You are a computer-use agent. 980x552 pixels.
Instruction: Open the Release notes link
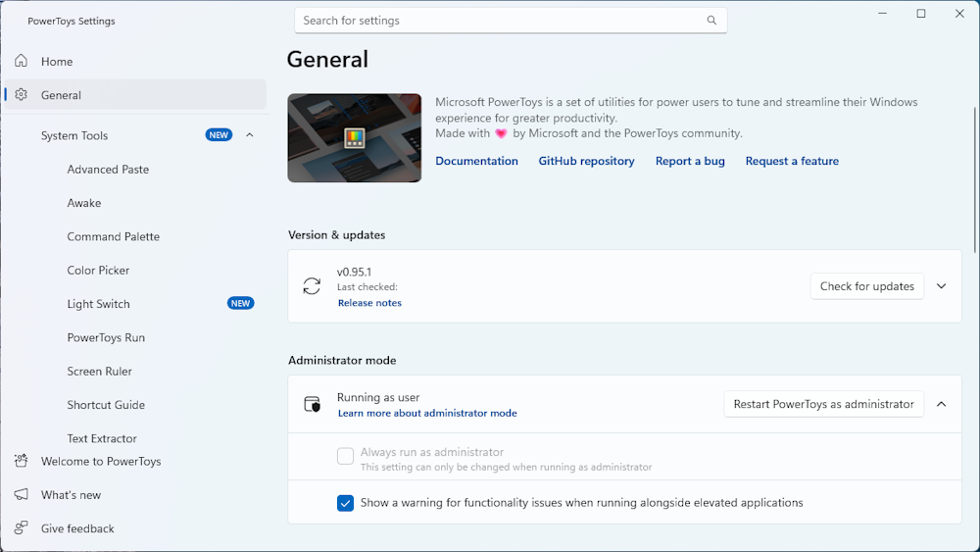click(x=369, y=303)
